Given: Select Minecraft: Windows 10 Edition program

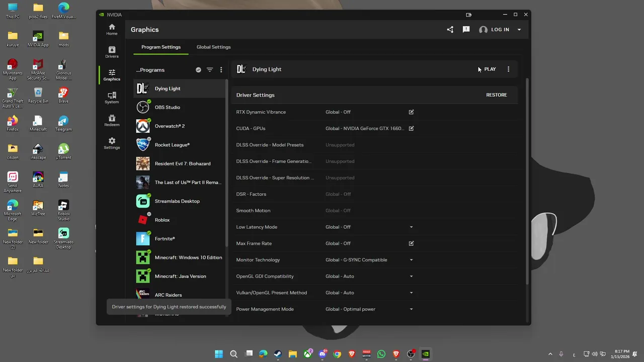Looking at the screenshot, I should (180, 257).
